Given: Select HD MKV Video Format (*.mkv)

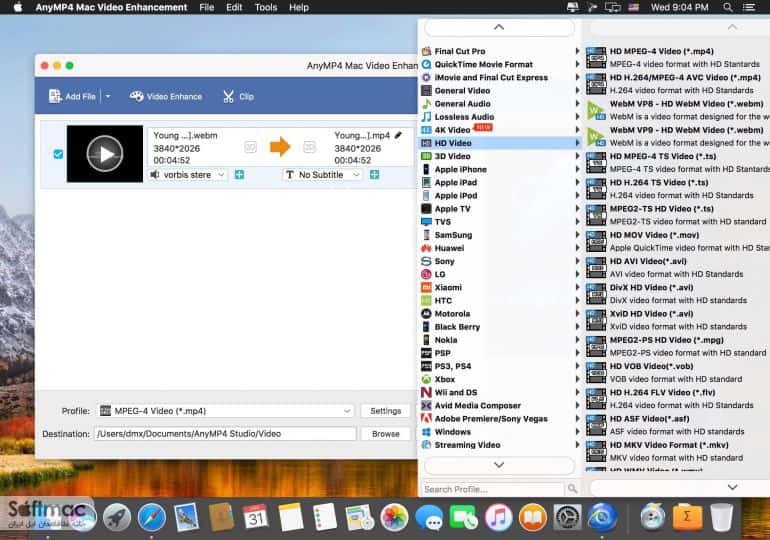Looking at the screenshot, I should point(677,451).
